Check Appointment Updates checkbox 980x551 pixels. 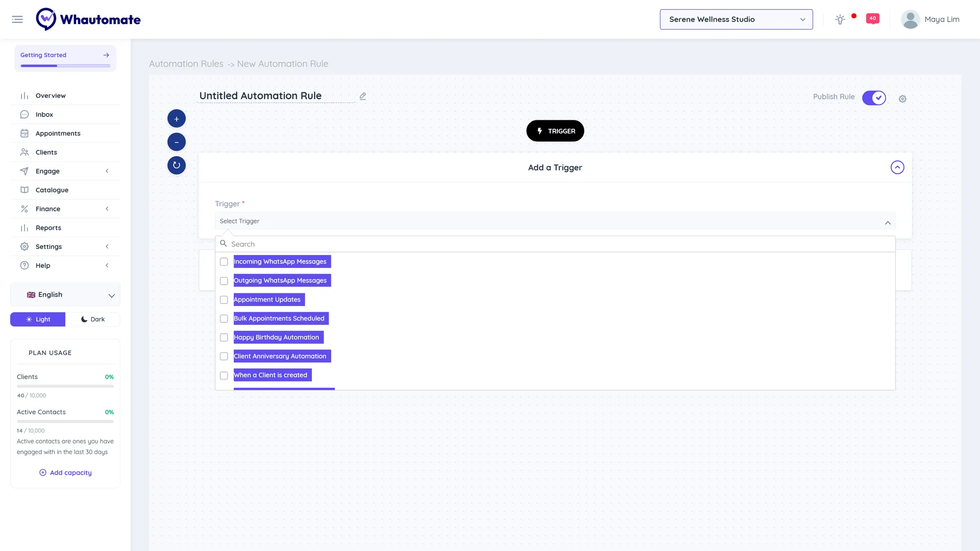(224, 300)
